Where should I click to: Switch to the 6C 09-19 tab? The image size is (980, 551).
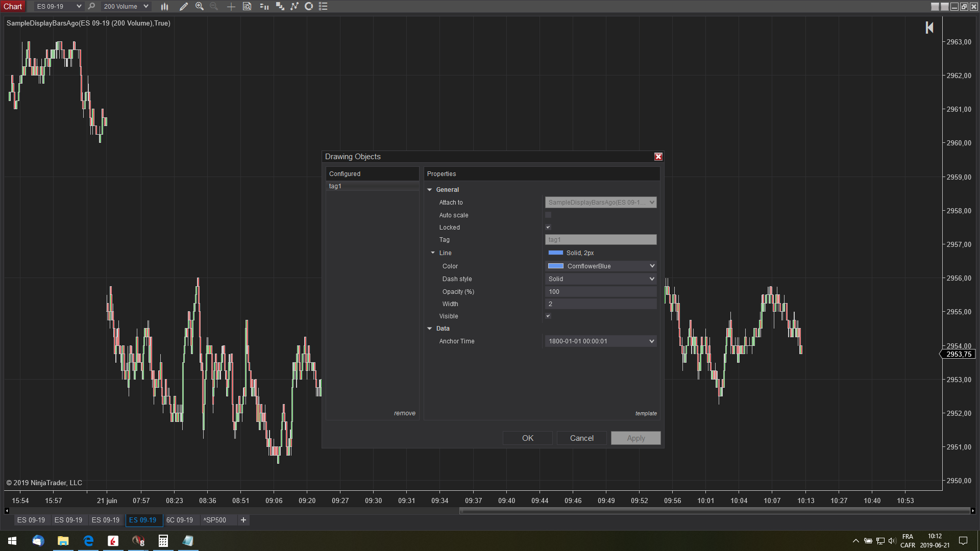180,520
